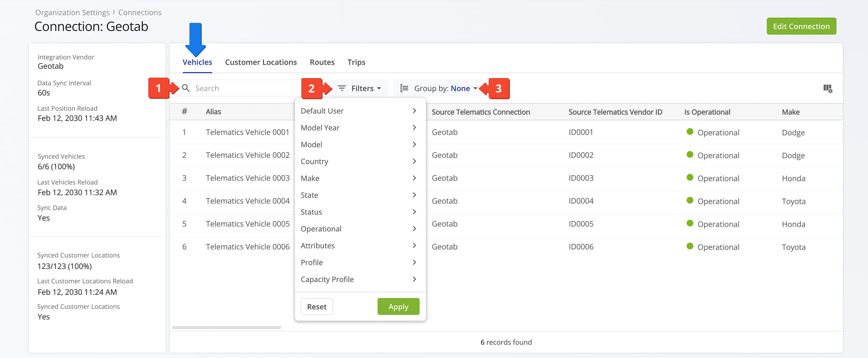Open the column settings icon
The width and height of the screenshot is (868, 358).
coord(828,88)
